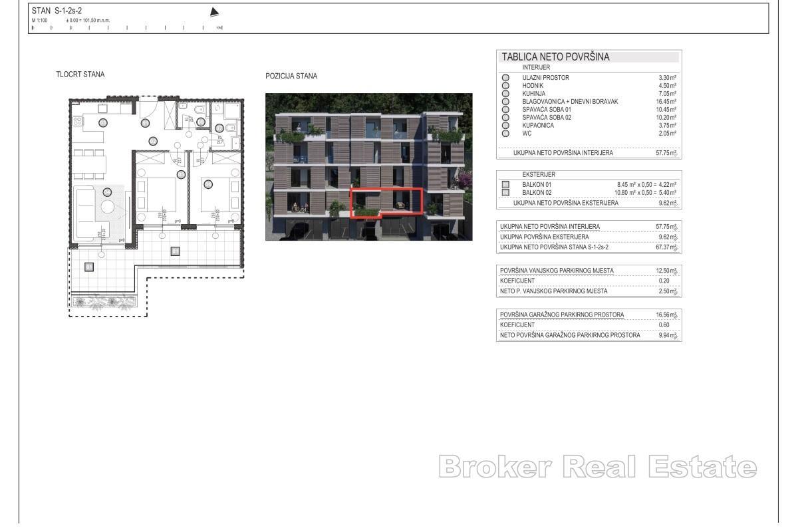
Task: Open the TLOCRT STANA view
Action: pyautogui.click(x=80, y=74)
